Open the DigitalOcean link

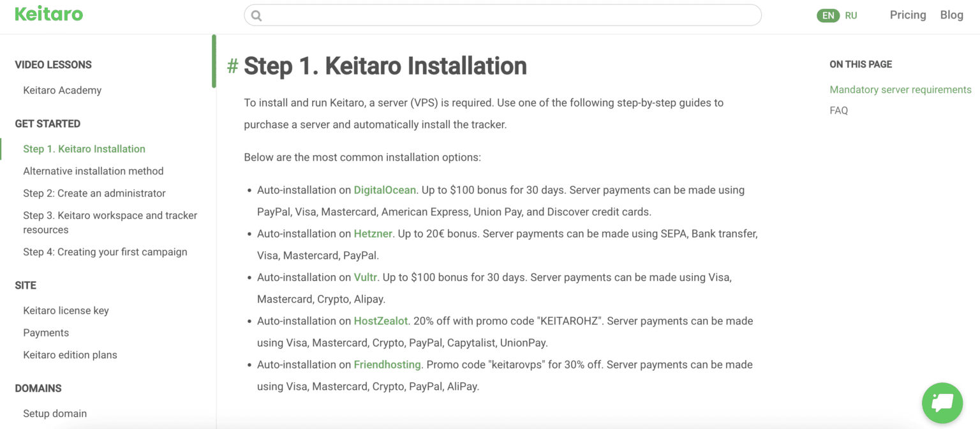coord(385,190)
